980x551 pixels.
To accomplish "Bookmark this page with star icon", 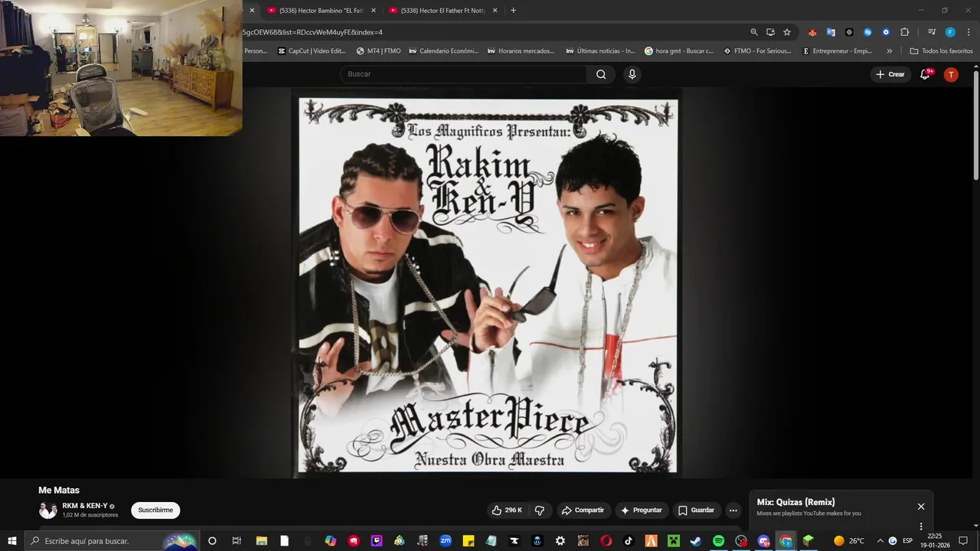I will (x=786, y=32).
